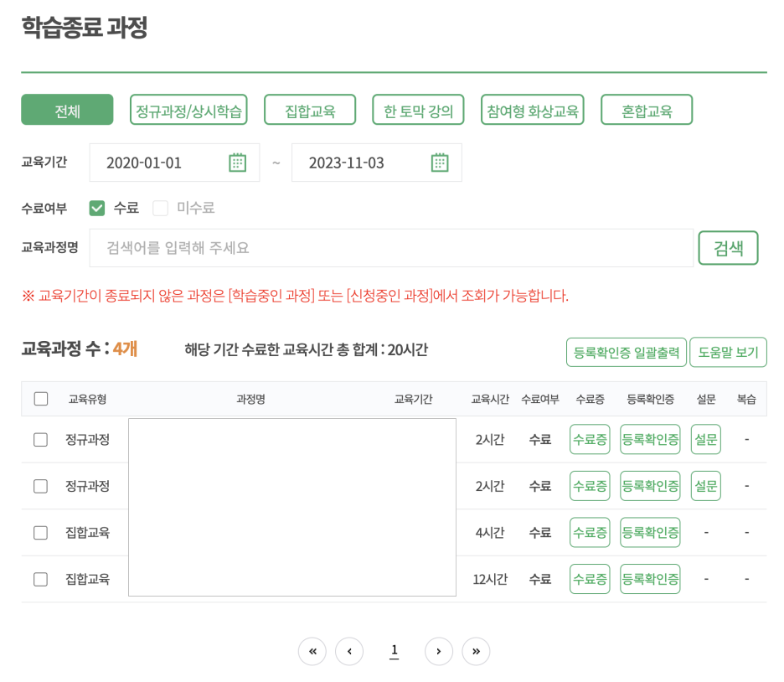Screen dimensions: 784x682
Task: Click the 12시간 cell in the table
Action: 490,579
